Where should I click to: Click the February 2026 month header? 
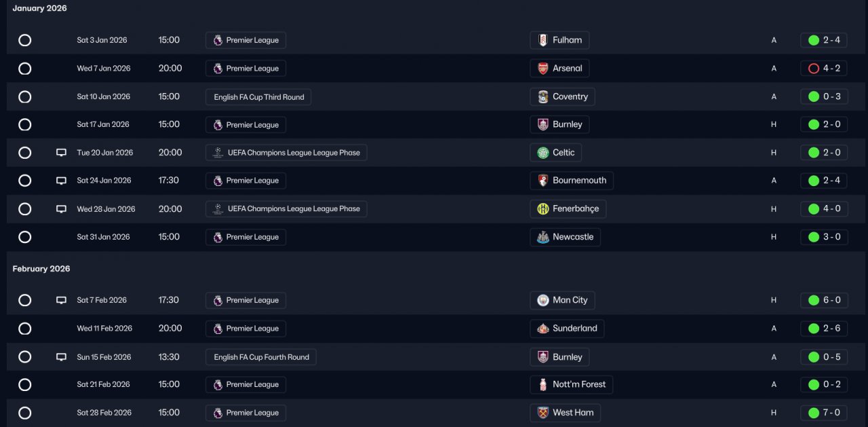click(41, 269)
